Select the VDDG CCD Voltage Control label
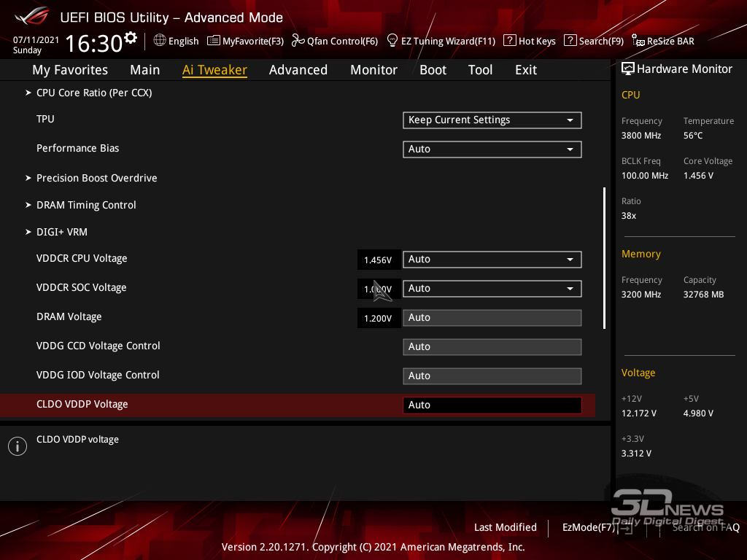The width and height of the screenshot is (747, 560). 98,346
